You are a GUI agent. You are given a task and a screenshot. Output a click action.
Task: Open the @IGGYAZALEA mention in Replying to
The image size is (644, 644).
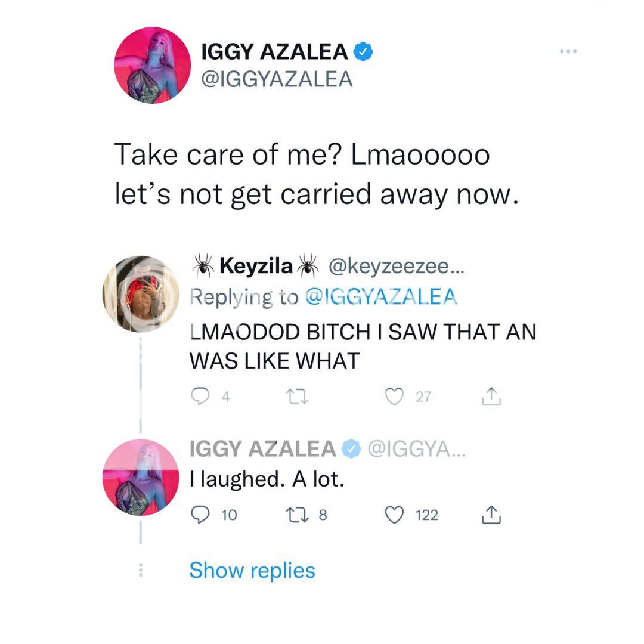(x=380, y=298)
